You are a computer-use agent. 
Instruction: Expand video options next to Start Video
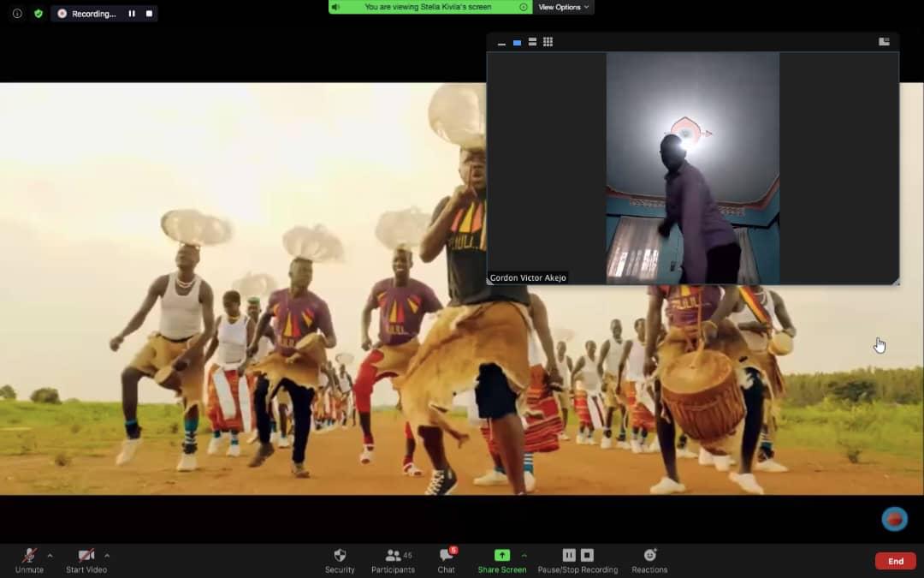pyautogui.click(x=107, y=556)
